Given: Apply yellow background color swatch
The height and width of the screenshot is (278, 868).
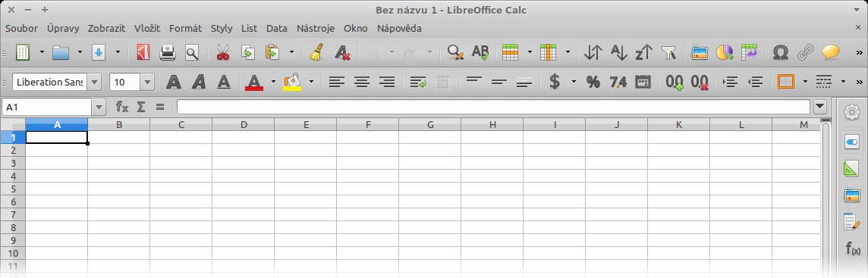Looking at the screenshot, I should [291, 83].
